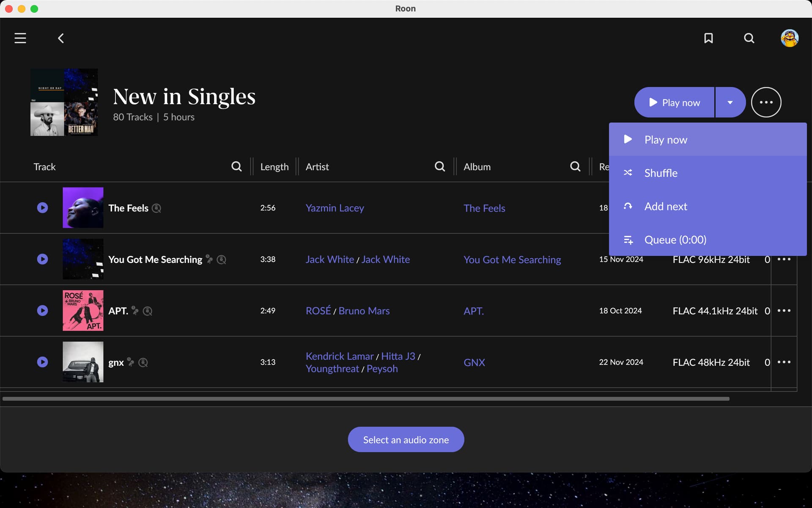Go back with the left arrow

pyautogui.click(x=61, y=38)
